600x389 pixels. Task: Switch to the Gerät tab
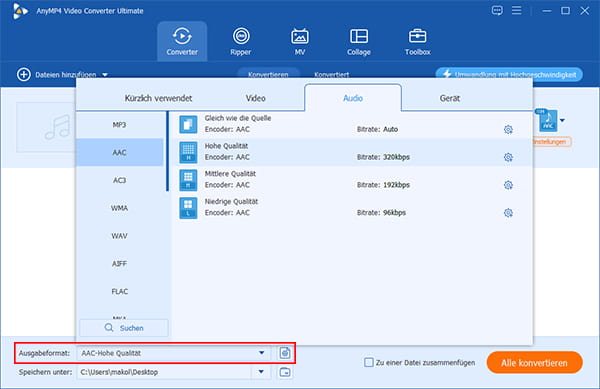pyautogui.click(x=450, y=98)
